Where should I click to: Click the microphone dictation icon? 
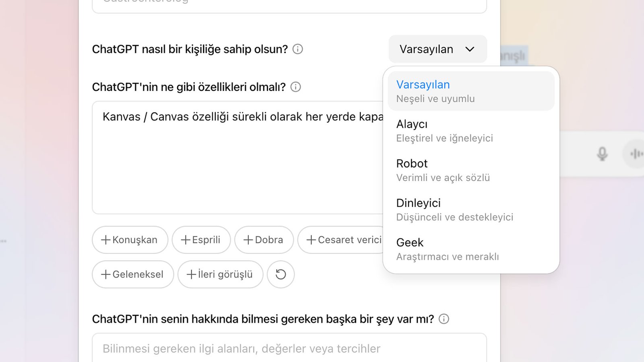click(x=602, y=154)
